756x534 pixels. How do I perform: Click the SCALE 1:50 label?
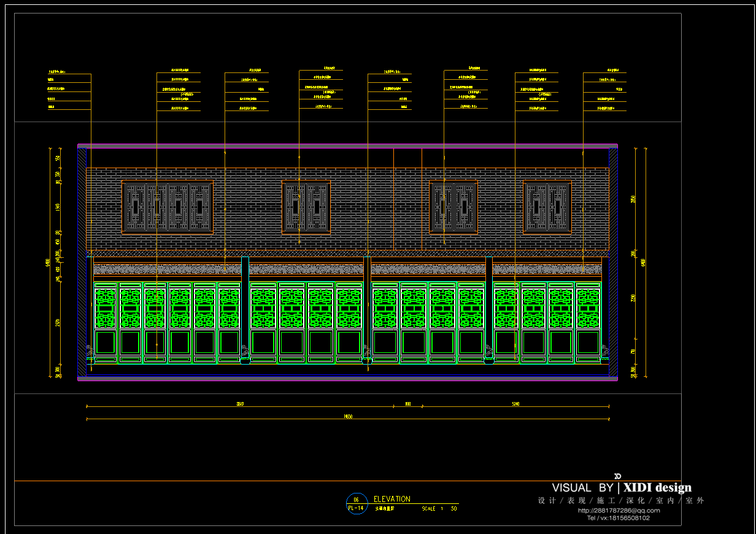click(439, 509)
